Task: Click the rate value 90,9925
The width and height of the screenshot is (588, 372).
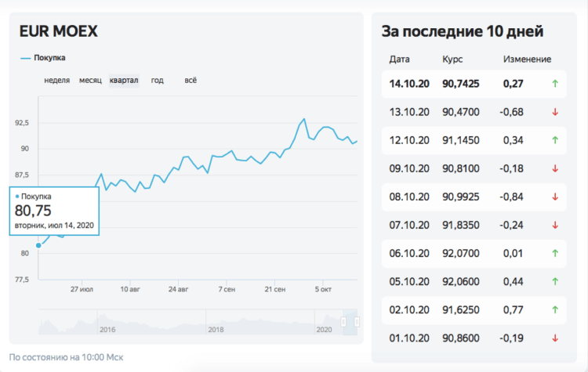Action: click(460, 197)
